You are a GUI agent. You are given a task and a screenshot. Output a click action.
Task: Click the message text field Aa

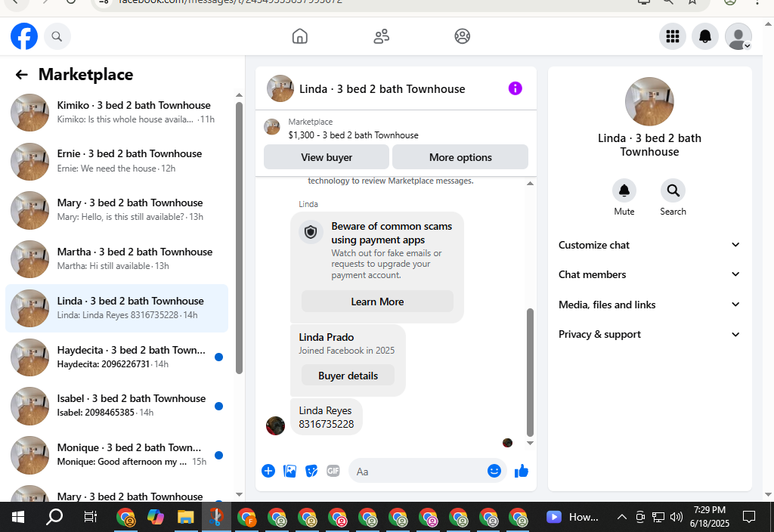[417, 472]
